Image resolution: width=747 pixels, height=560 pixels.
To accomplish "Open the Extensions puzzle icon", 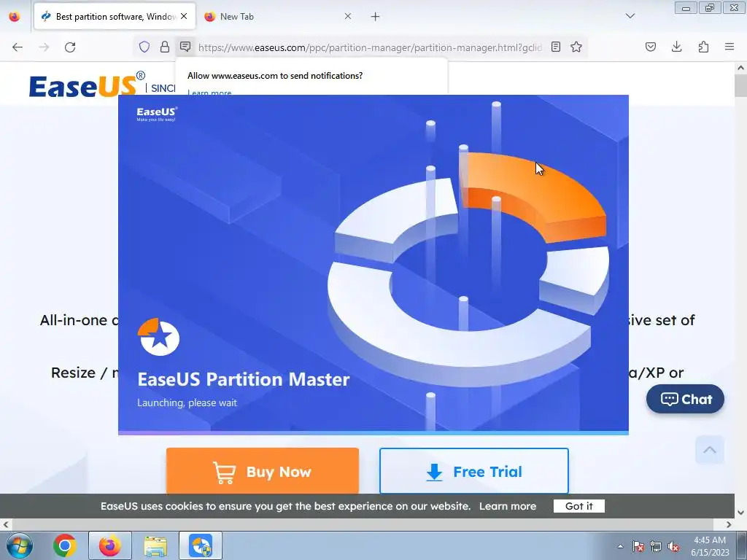I will 703,47.
